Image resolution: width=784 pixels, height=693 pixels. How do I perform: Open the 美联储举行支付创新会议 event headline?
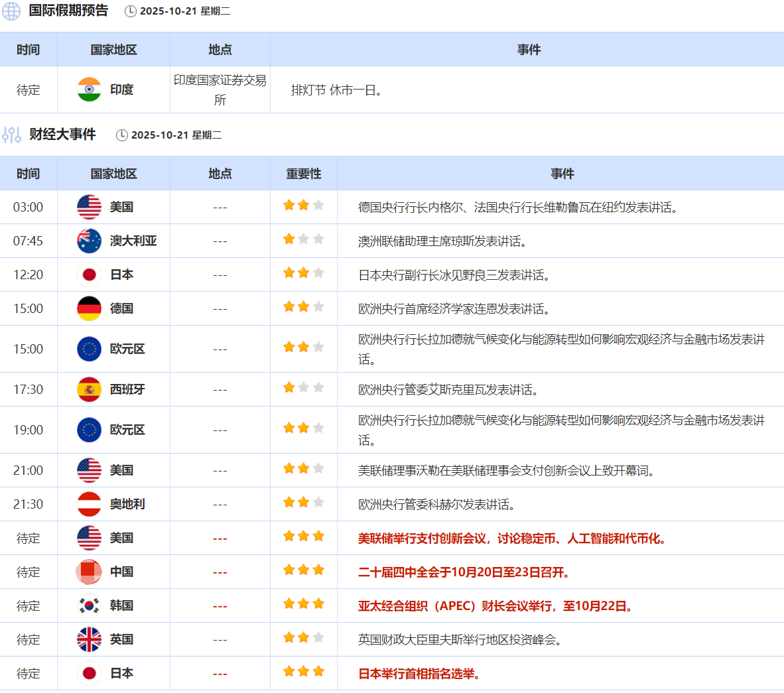tap(511, 538)
